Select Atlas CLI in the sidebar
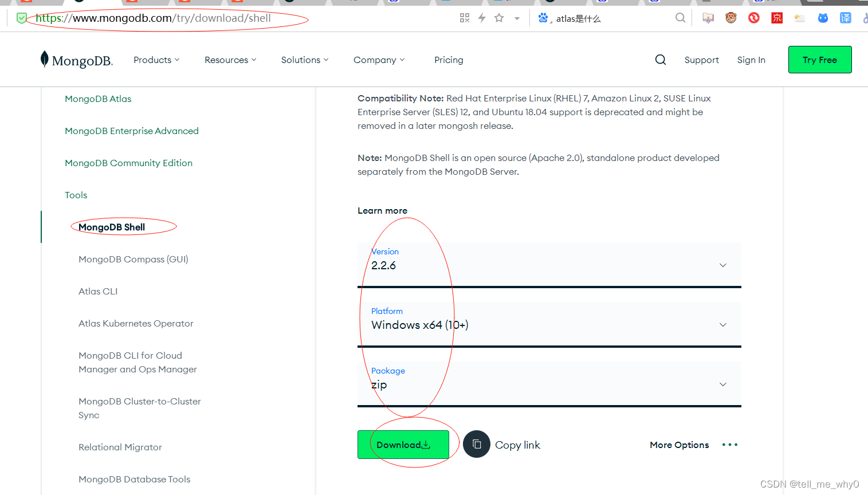The height and width of the screenshot is (495, 868). pos(98,291)
